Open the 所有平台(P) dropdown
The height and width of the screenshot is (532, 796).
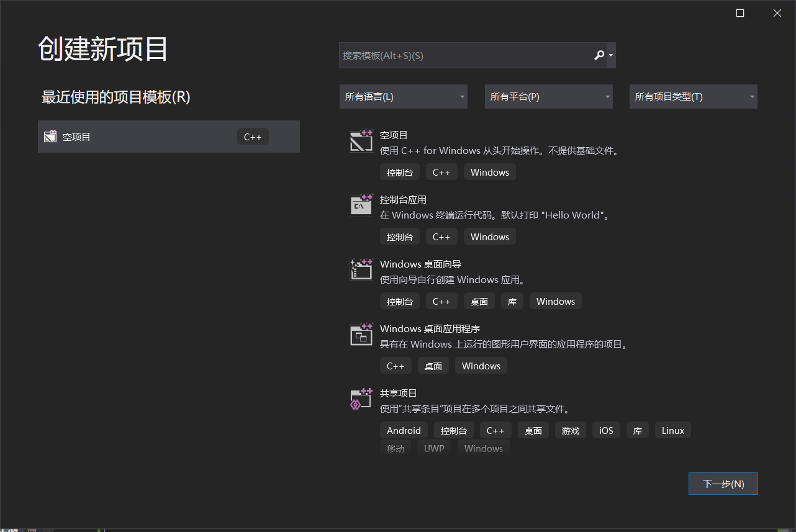point(548,96)
